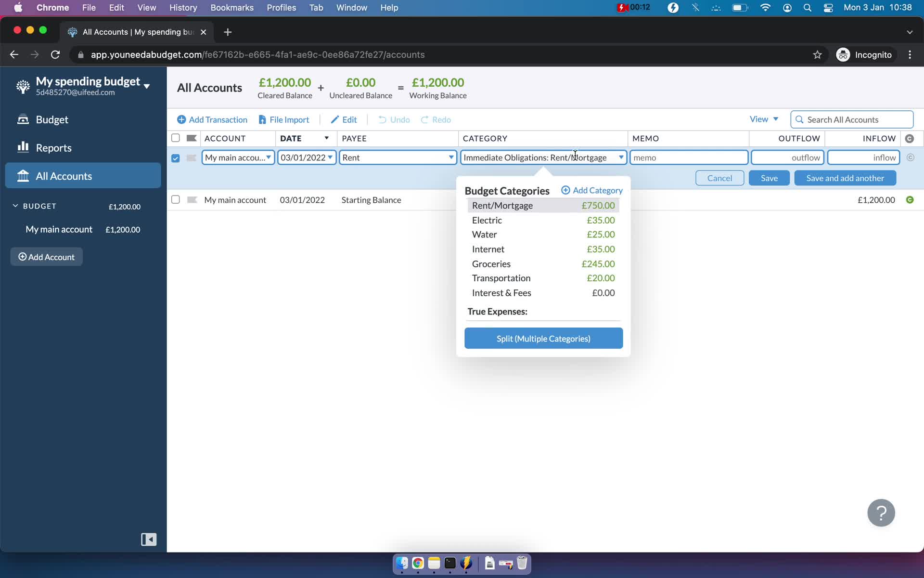Viewport: 924px width, 578px height.
Task: Select the Groceries budget category
Action: [x=491, y=263]
